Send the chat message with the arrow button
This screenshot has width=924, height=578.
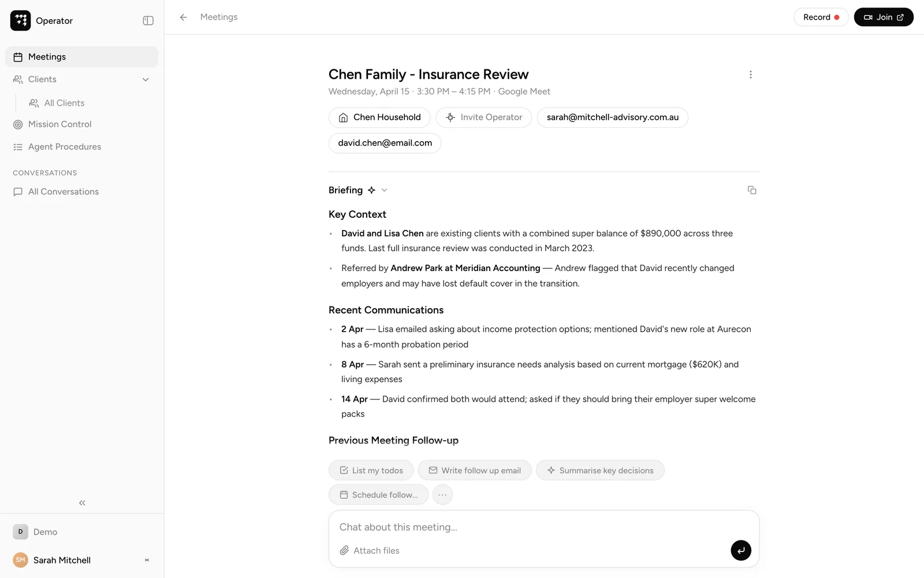pyautogui.click(x=740, y=550)
